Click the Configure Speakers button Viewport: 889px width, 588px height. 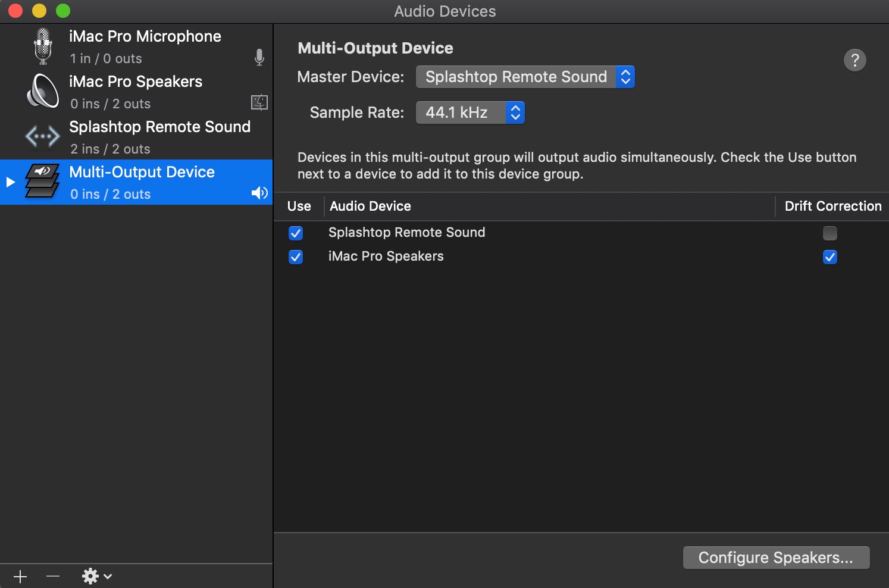[777, 558]
